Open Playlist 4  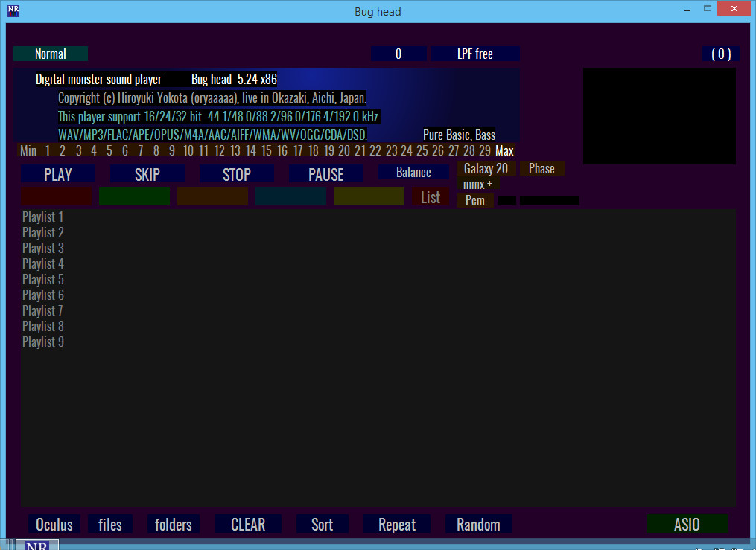click(42, 264)
